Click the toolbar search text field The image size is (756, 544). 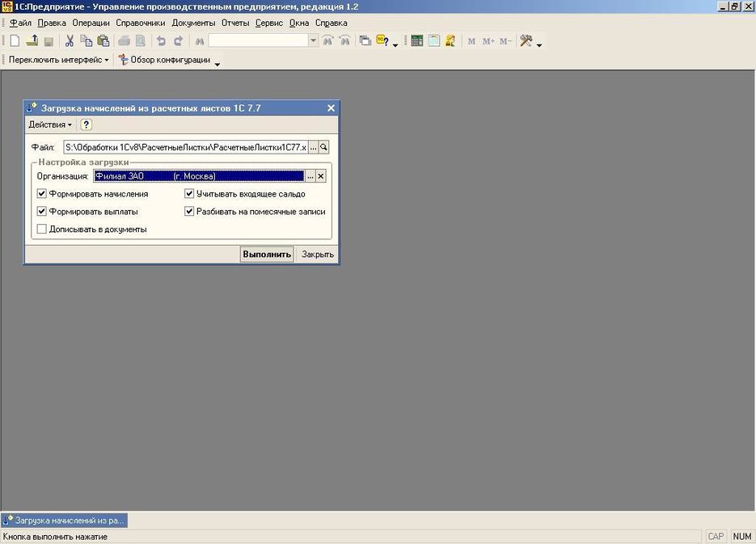point(259,41)
